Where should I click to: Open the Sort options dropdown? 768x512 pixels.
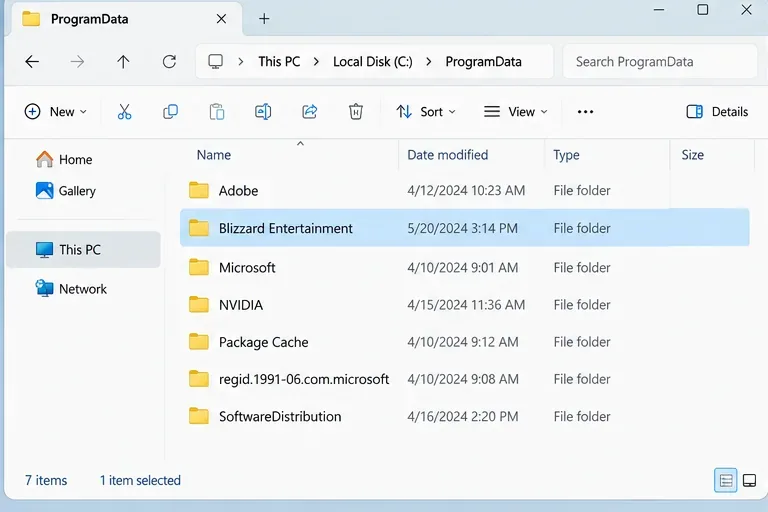(x=426, y=112)
